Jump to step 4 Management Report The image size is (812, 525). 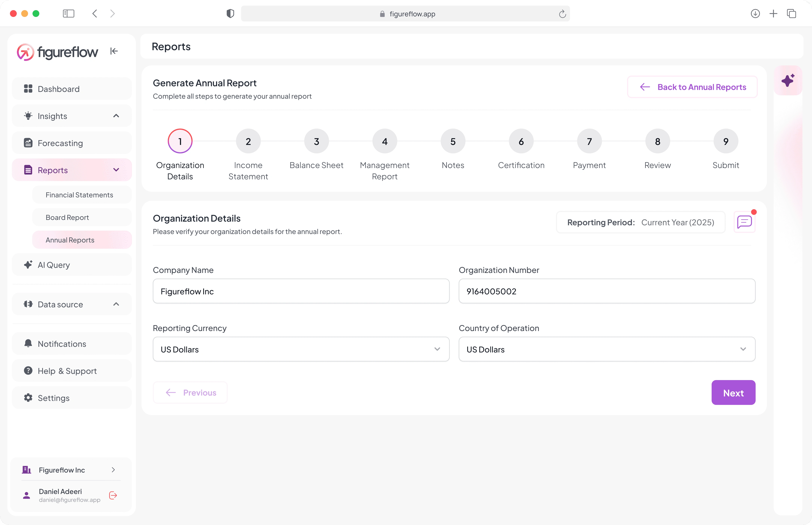click(385, 141)
